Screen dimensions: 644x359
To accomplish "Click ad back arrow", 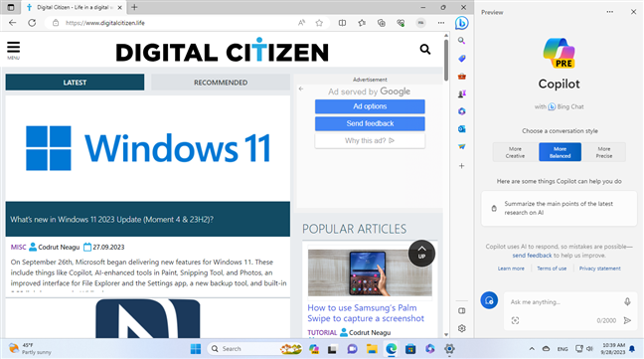I will tap(301, 89).
